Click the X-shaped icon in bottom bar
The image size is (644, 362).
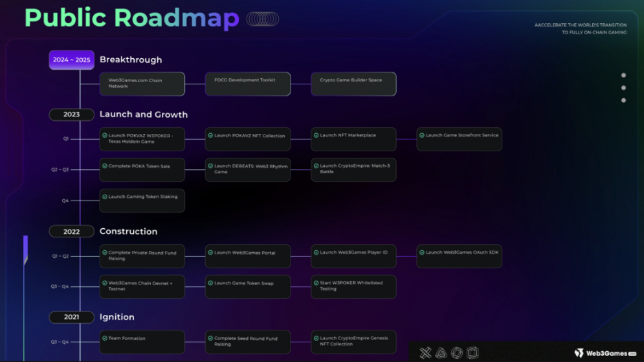pos(425,353)
